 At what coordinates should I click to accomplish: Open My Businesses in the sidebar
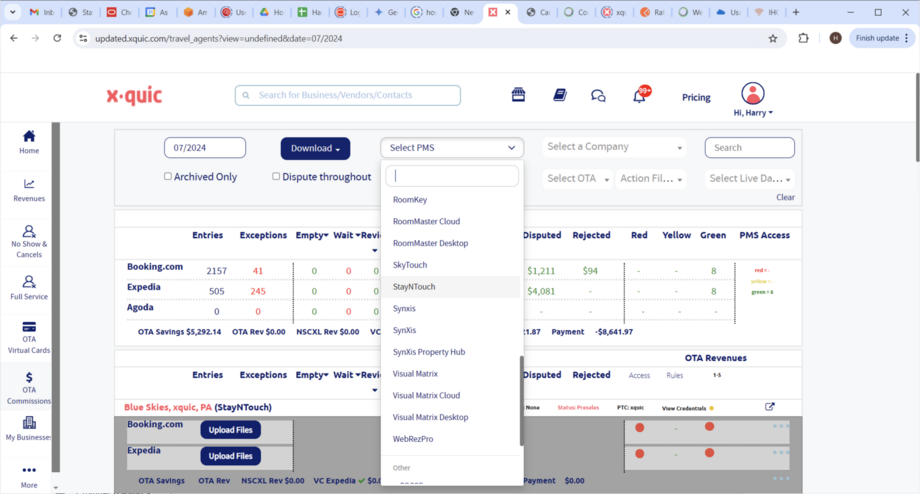pyautogui.click(x=29, y=429)
